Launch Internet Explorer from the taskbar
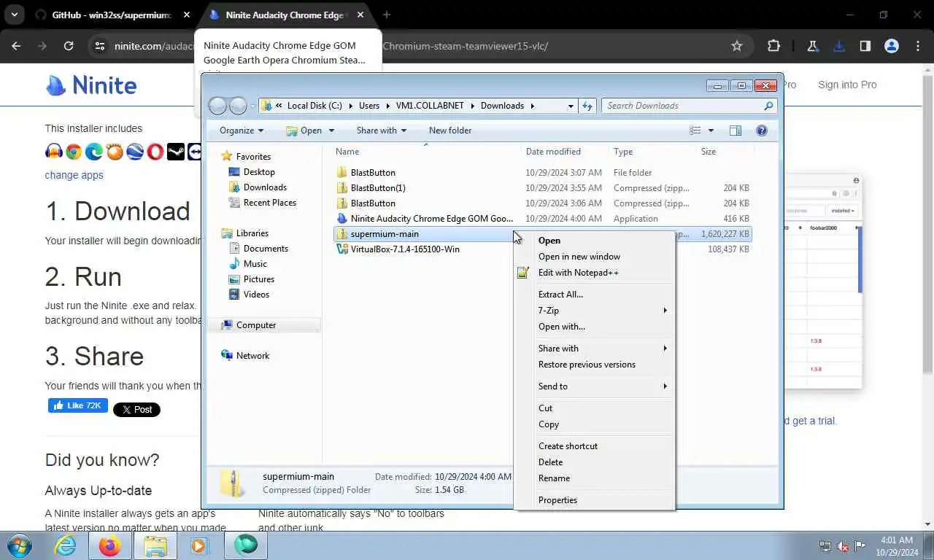 click(x=66, y=545)
